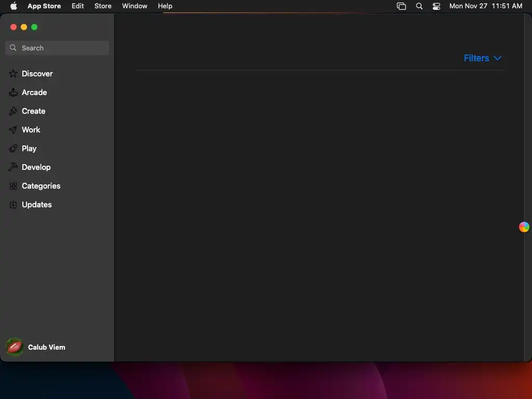The height and width of the screenshot is (399, 532).
Task: Click the colorful circle at right edge
Action: click(x=524, y=227)
